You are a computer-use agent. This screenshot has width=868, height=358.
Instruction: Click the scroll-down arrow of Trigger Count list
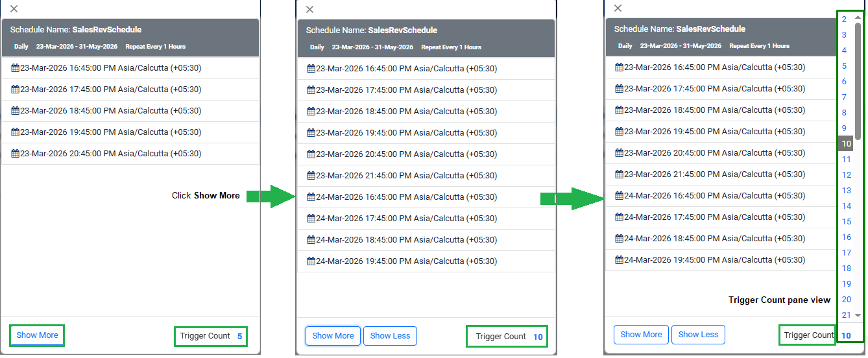(x=858, y=315)
